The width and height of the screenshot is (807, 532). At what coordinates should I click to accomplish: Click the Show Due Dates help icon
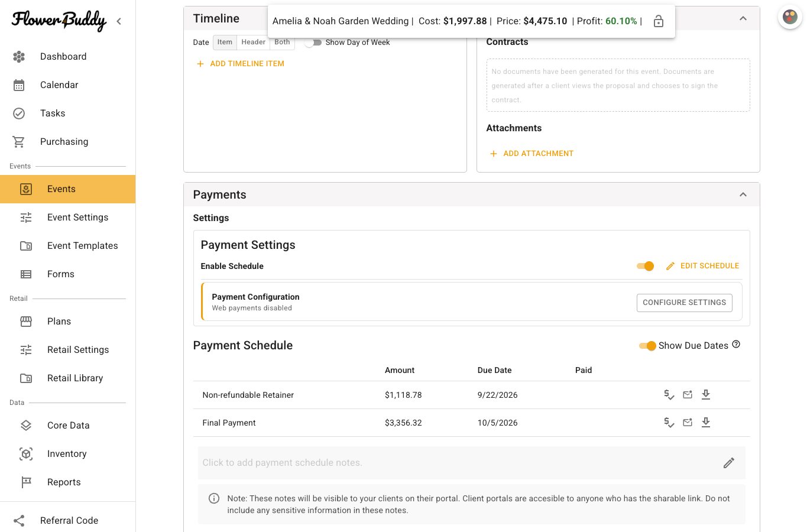point(736,345)
